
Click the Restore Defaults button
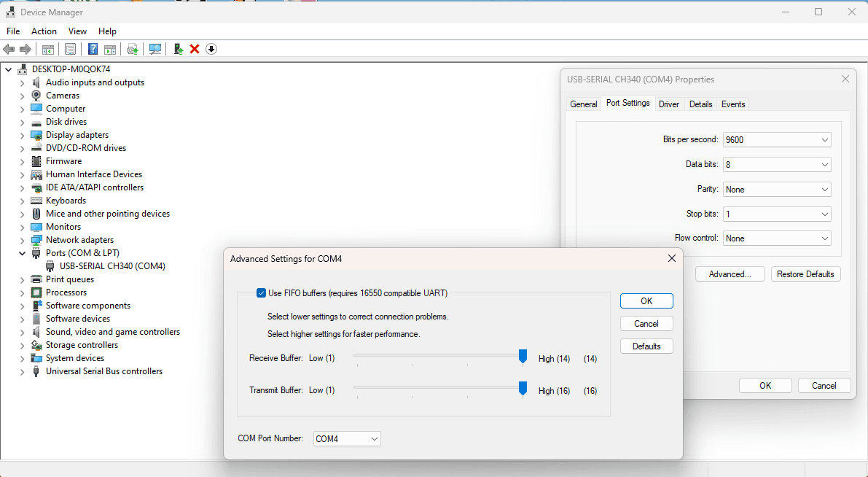pos(805,274)
